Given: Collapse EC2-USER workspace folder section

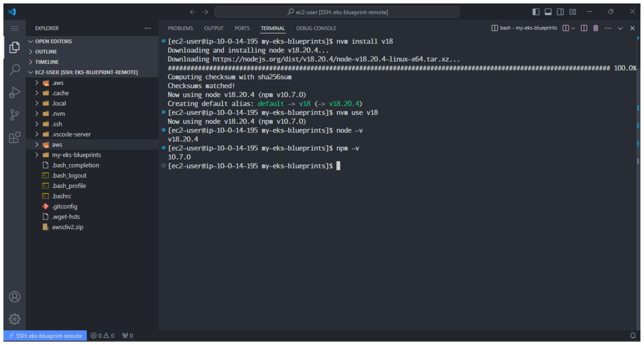Looking at the screenshot, I should pyautogui.click(x=92, y=72).
